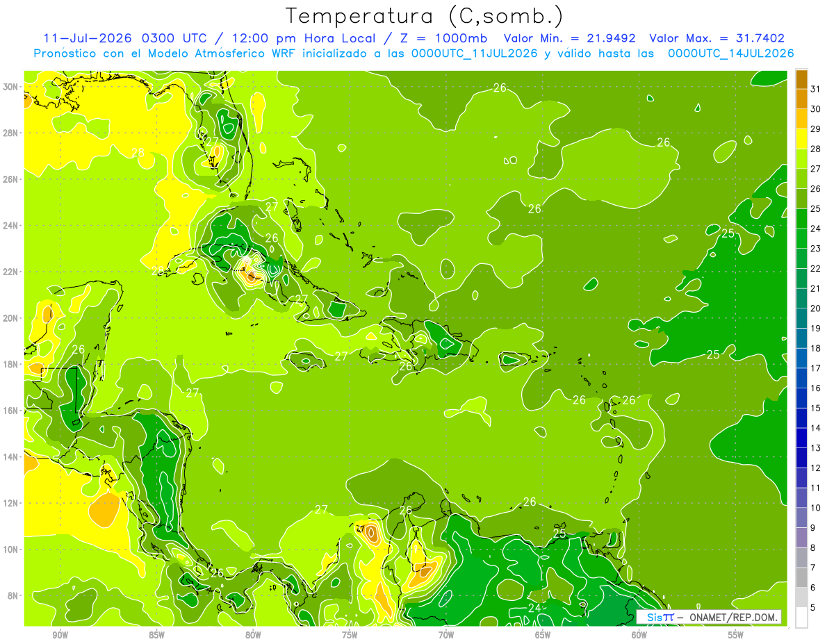834x644 pixels.
Task: Click the dark orange swatch above legend value 31
Action: pyautogui.click(x=802, y=79)
